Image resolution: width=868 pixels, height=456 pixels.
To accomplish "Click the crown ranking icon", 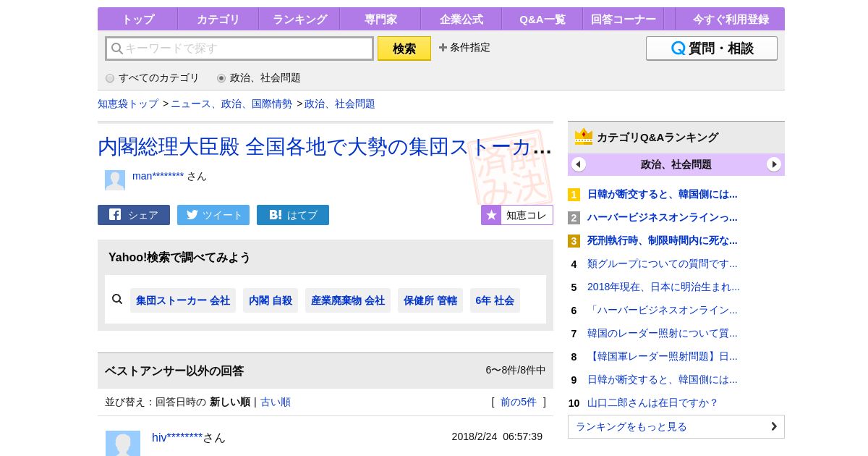I will point(584,137).
